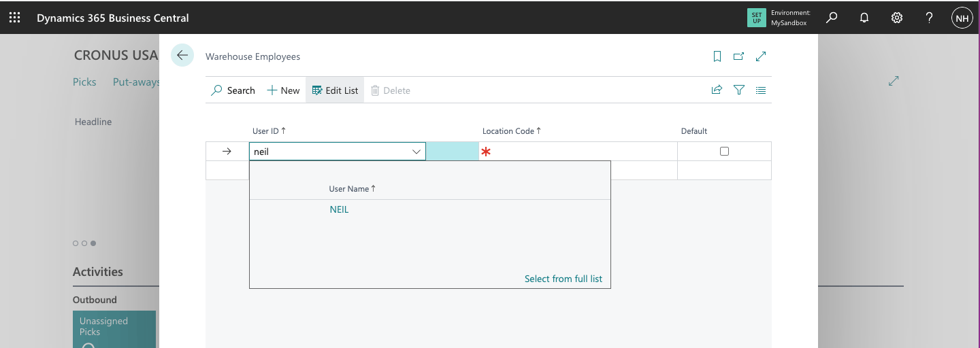Sort by the Location Code column header
This screenshot has width=980, height=348.
[x=511, y=131]
